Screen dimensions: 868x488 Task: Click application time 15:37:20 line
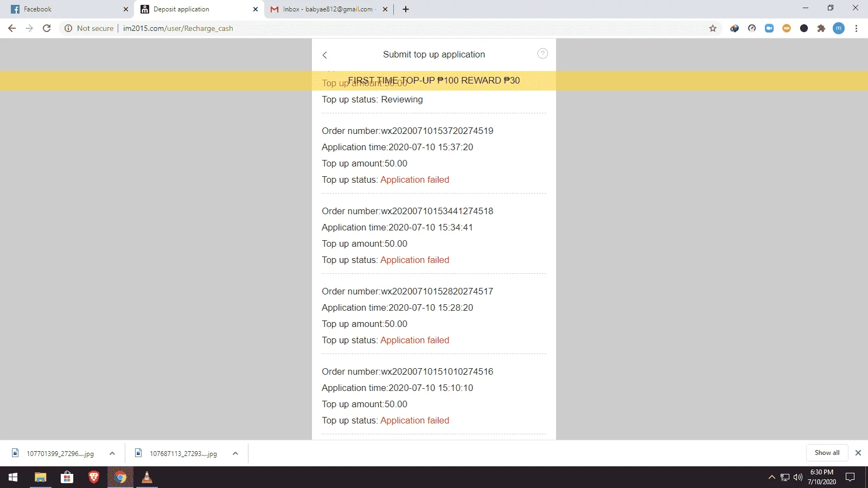pyautogui.click(x=398, y=147)
